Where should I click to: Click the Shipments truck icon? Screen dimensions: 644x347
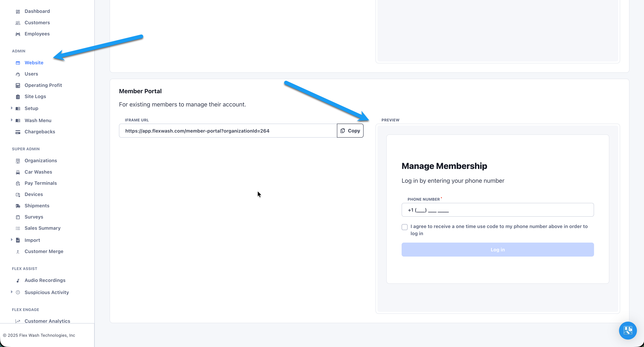(18, 206)
